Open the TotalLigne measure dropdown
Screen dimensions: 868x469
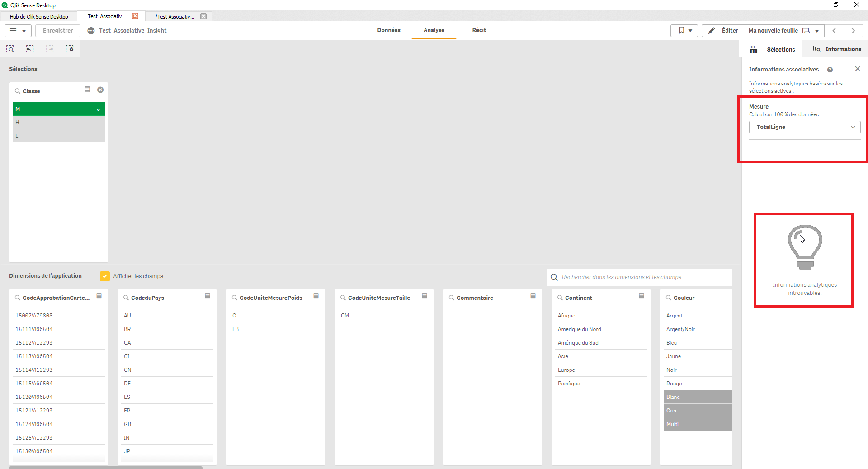point(804,127)
